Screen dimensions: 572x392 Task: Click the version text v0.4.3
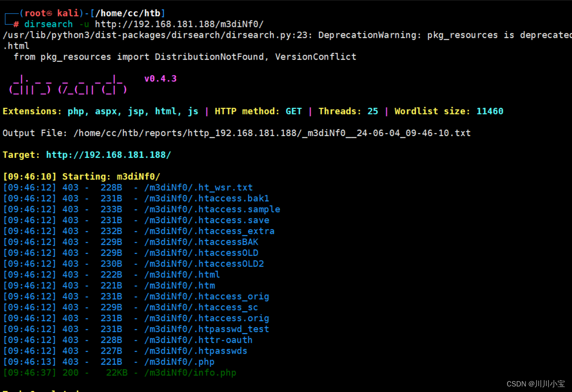160,78
